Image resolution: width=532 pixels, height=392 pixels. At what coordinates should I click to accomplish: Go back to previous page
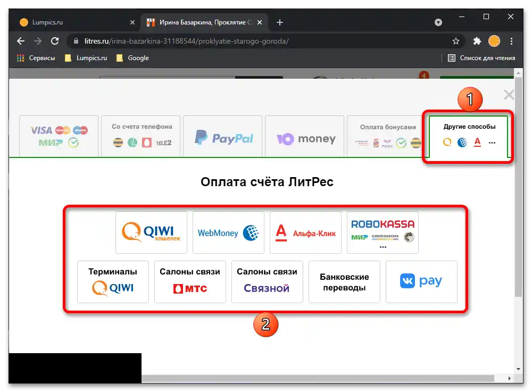click(x=21, y=41)
